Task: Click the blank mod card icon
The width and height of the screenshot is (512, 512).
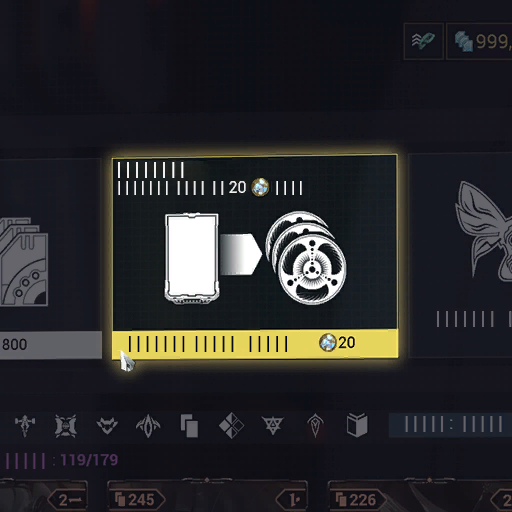Action: click(x=192, y=258)
